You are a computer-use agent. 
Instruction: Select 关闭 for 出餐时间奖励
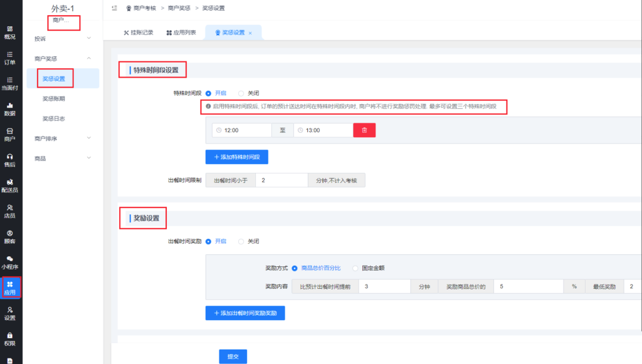click(x=241, y=241)
